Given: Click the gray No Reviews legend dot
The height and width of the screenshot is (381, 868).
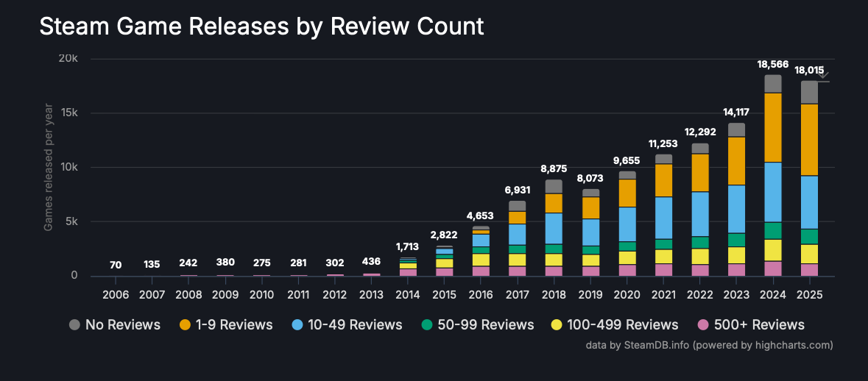Looking at the screenshot, I should 74,325.
